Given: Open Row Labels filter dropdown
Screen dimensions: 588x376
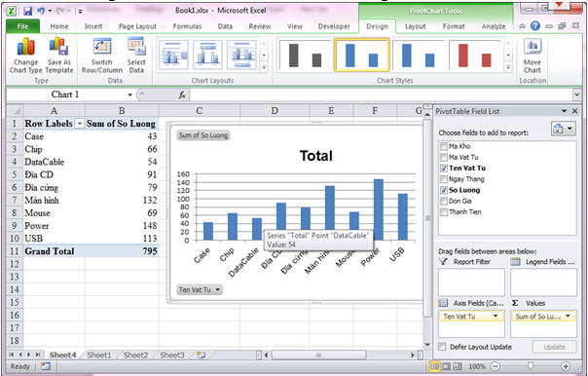Looking at the screenshot, I should coord(80,124).
